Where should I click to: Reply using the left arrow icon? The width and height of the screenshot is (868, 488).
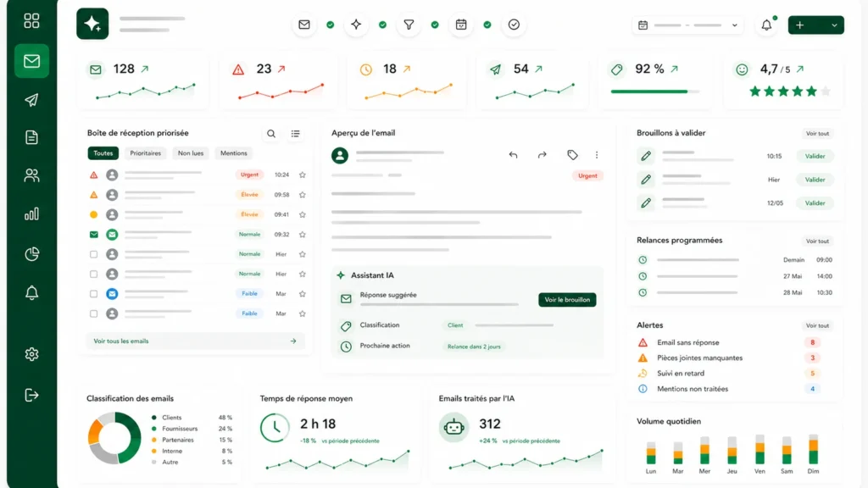[x=513, y=155]
